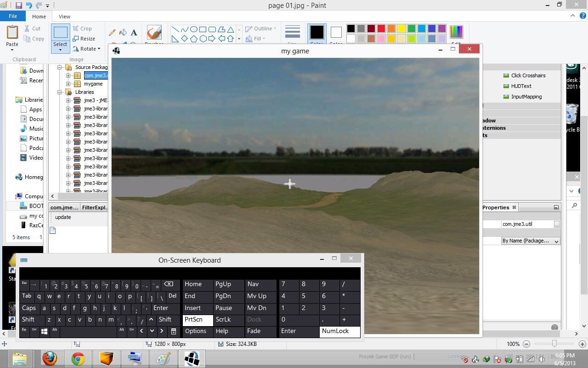
Task: Toggle Caps lock on the On-Screen Keyboard
Action: tap(29, 308)
